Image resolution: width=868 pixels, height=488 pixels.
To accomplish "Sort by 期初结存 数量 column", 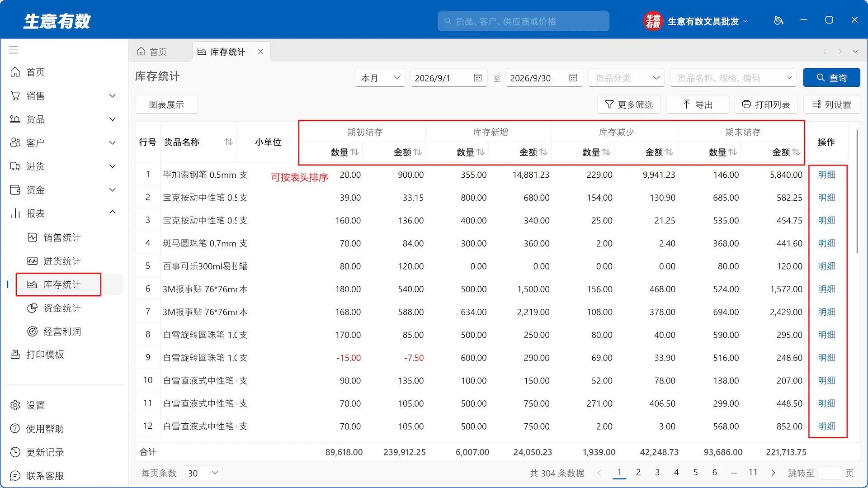I will click(355, 152).
